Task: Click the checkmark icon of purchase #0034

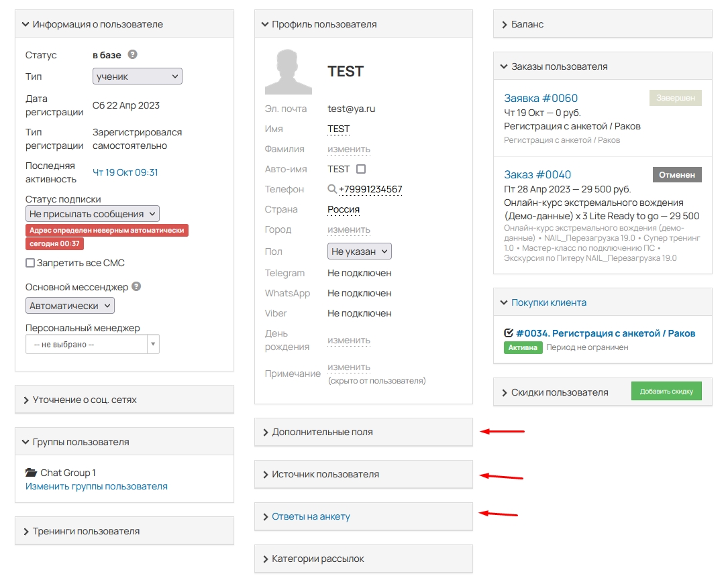Action: pyautogui.click(x=509, y=333)
